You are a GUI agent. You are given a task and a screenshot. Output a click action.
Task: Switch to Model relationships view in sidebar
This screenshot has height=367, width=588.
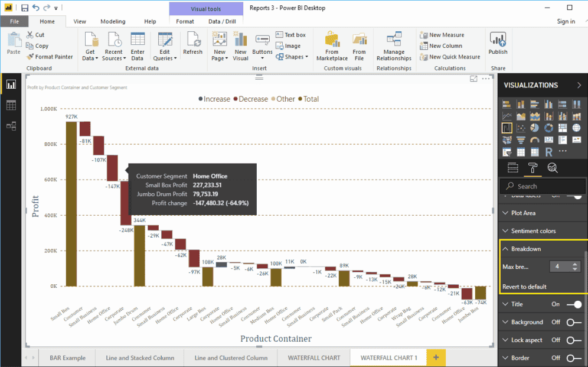[11, 126]
